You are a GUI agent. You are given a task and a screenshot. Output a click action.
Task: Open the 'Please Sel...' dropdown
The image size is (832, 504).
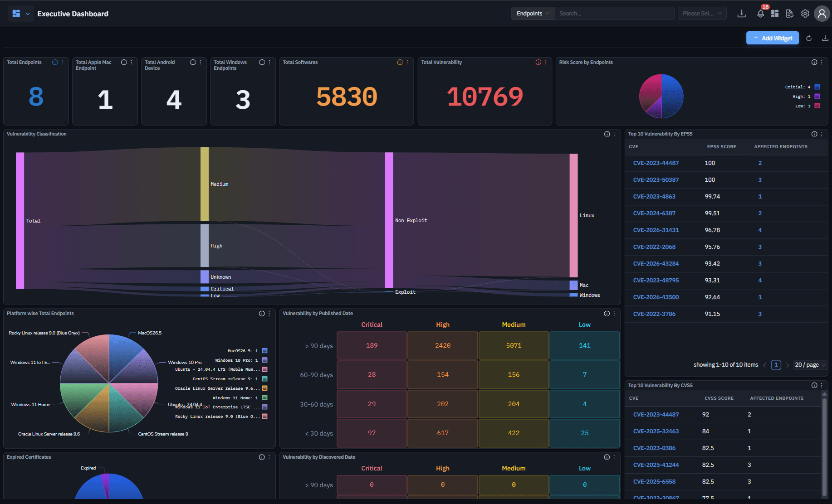click(702, 14)
